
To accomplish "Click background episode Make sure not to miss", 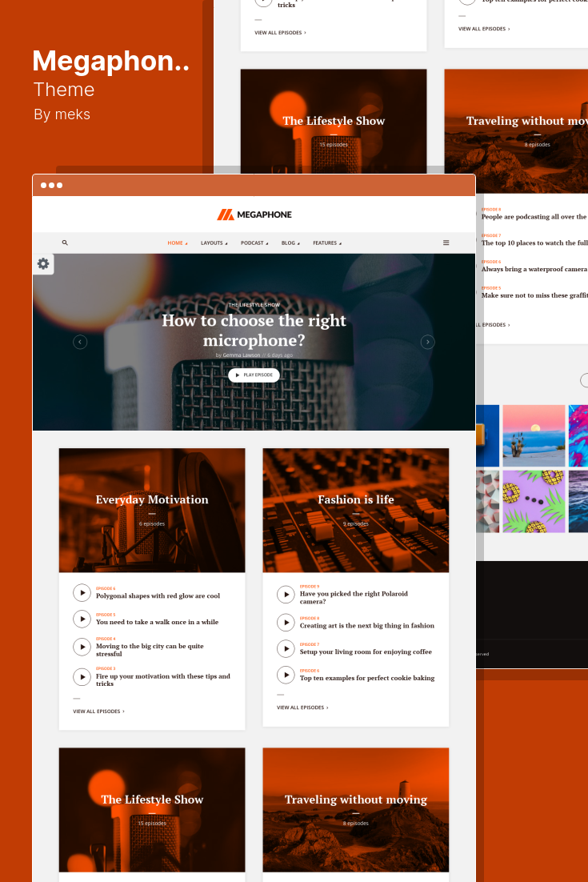I will [534, 295].
